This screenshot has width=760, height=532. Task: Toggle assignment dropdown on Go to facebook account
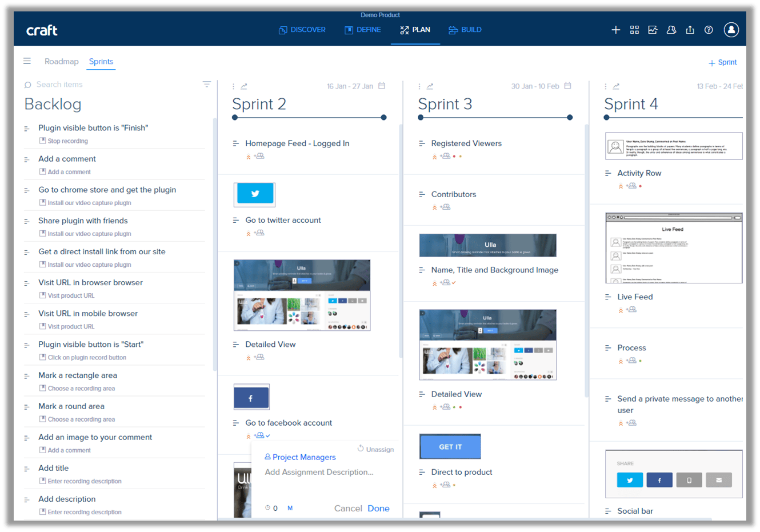click(267, 436)
